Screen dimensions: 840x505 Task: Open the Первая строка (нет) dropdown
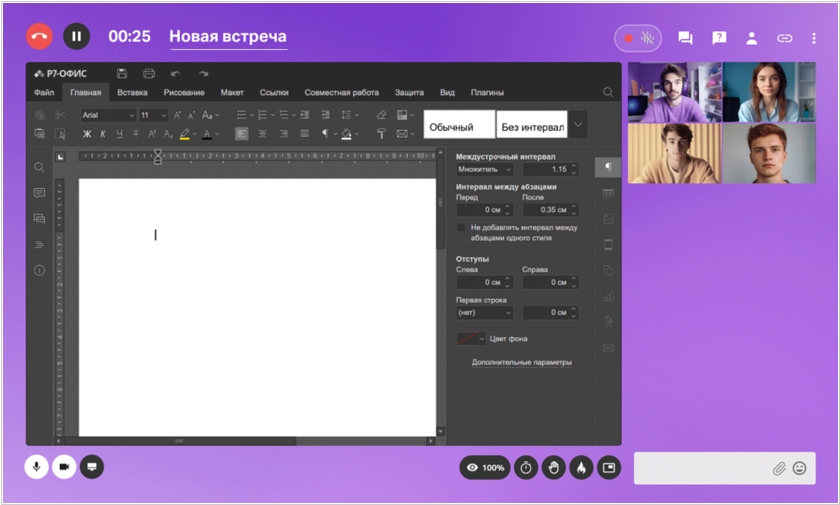click(484, 312)
